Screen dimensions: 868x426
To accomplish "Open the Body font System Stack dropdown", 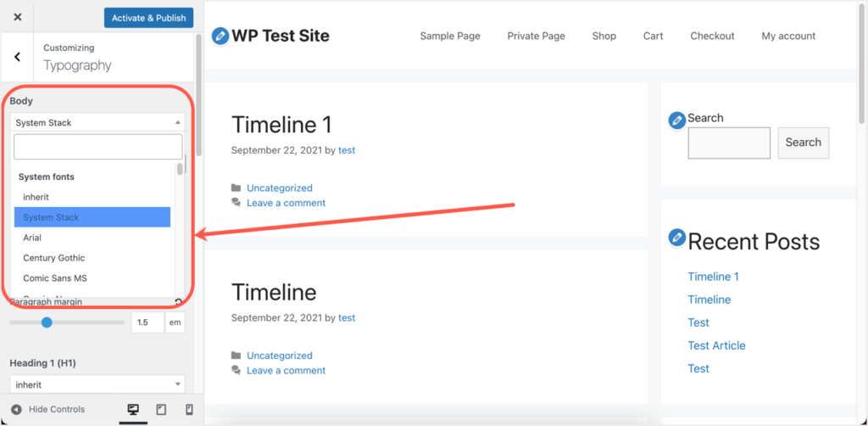I will 97,122.
